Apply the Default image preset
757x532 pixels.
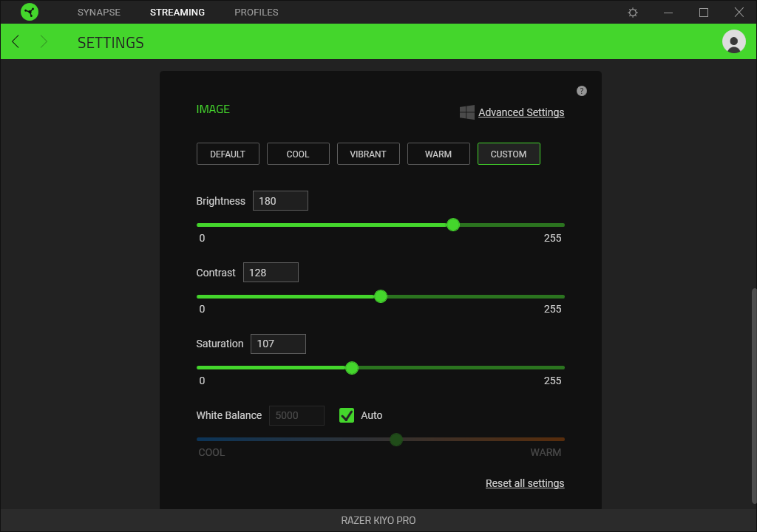point(228,154)
